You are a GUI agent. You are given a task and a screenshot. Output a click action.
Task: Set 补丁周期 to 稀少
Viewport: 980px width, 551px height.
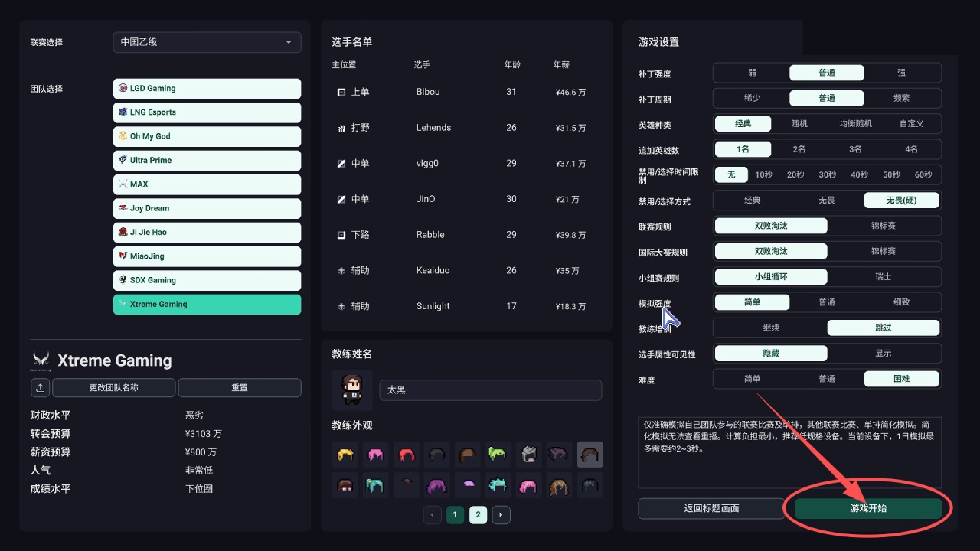(752, 99)
